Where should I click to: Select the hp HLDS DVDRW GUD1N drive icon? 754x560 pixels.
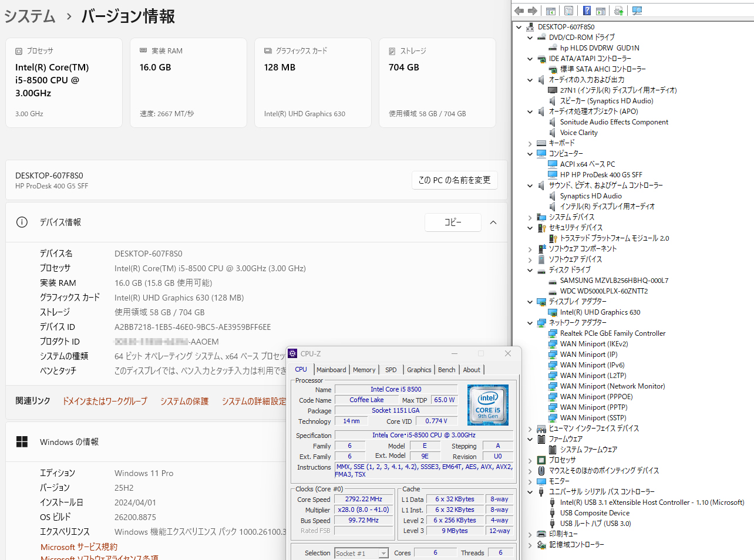click(553, 48)
